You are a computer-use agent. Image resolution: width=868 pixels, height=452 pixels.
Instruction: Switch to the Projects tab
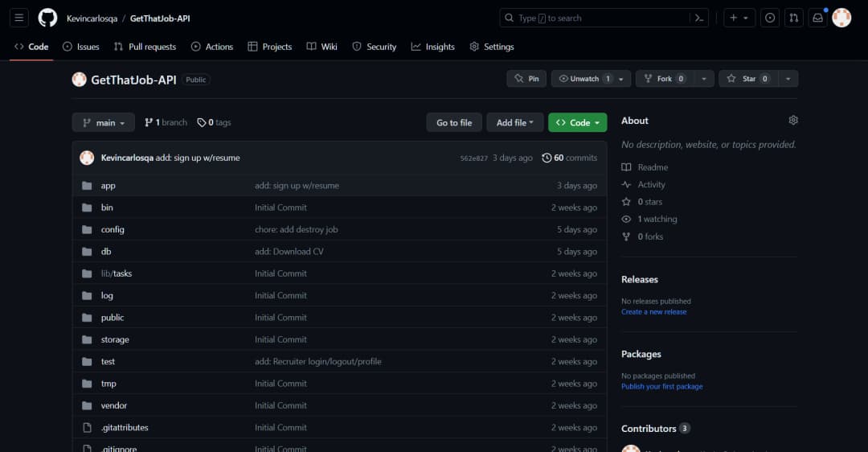269,47
